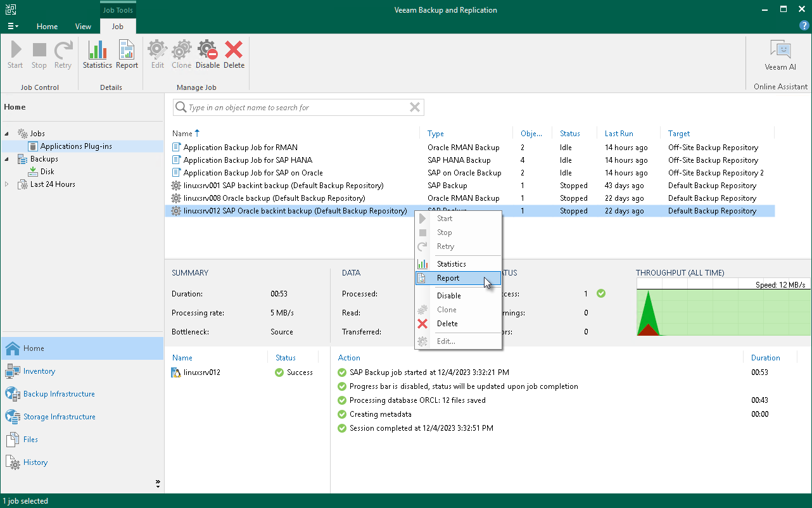This screenshot has height=508, width=812.
Task: Choose Start in the context menu
Action: pyautogui.click(x=459, y=219)
